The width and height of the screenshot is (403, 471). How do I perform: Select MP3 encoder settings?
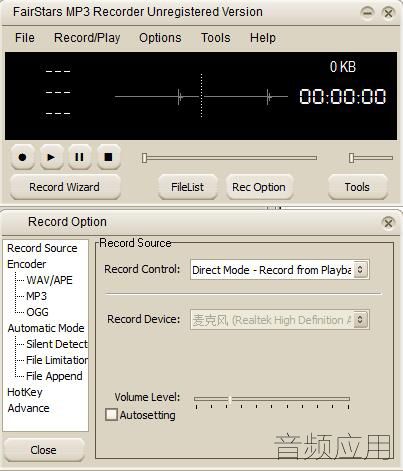37,296
